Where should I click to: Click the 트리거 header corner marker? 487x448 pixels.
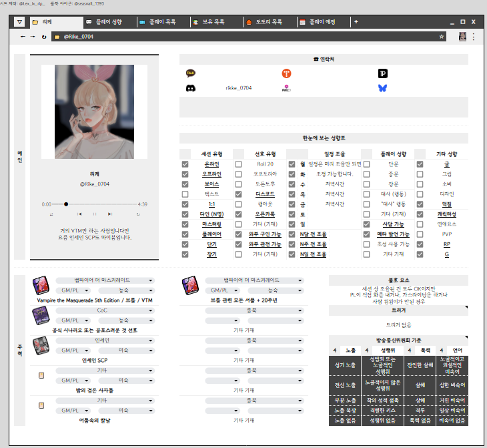[x=466, y=307]
